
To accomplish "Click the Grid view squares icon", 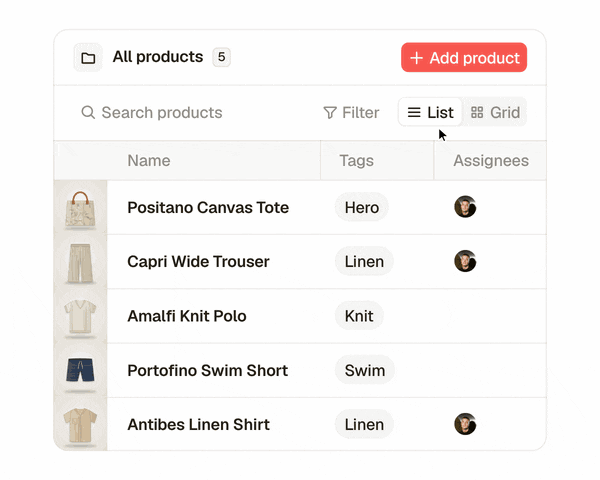I will click(x=477, y=113).
